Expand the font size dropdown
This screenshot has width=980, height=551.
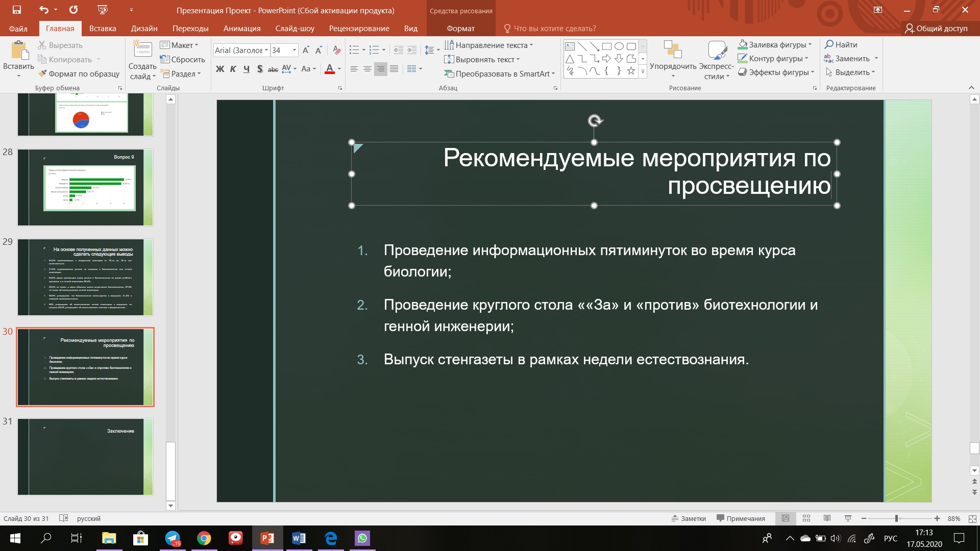coord(295,50)
